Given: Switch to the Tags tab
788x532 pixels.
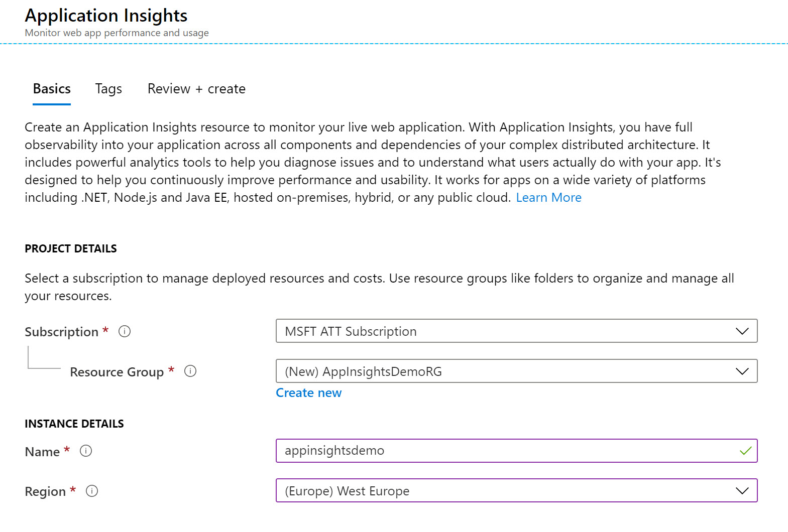Looking at the screenshot, I should tap(108, 89).
